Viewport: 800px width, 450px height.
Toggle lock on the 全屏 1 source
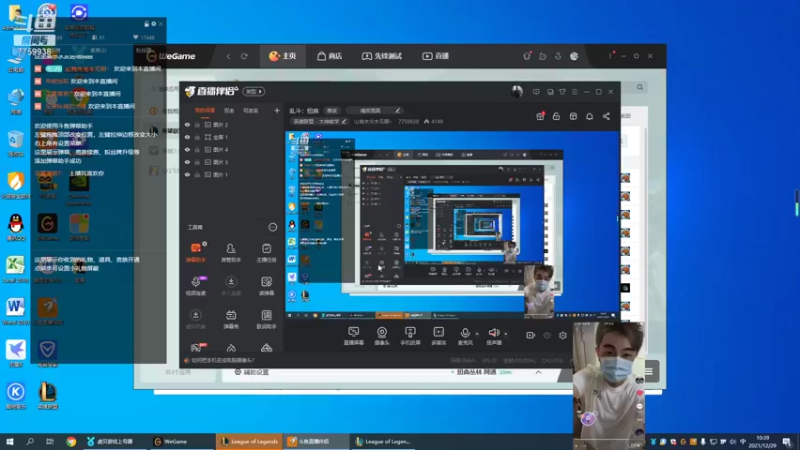point(197,137)
